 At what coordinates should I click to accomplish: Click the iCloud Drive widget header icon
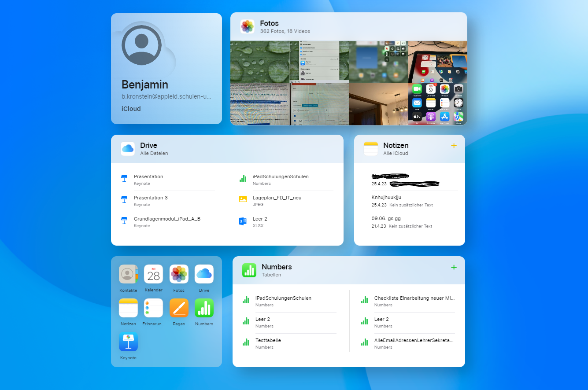click(128, 149)
